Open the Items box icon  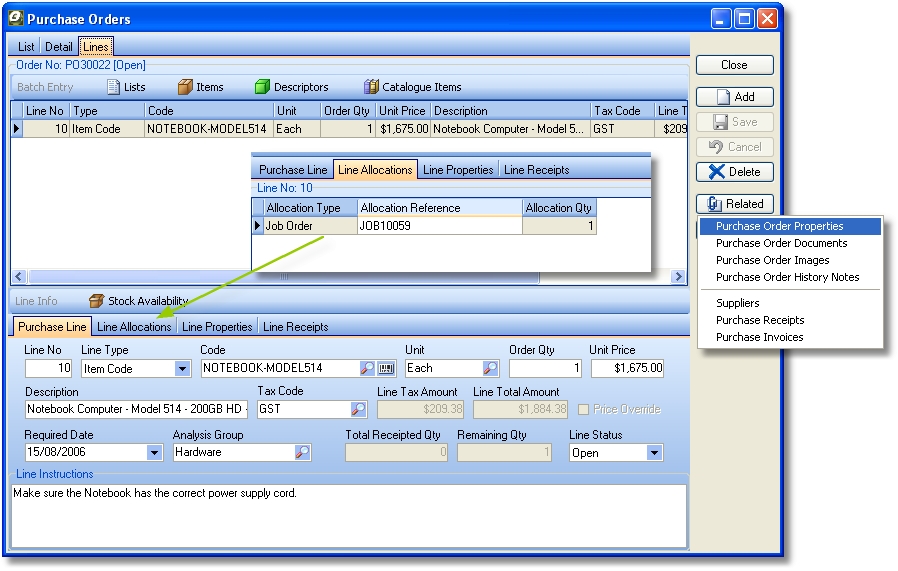[x=185, y=87]
